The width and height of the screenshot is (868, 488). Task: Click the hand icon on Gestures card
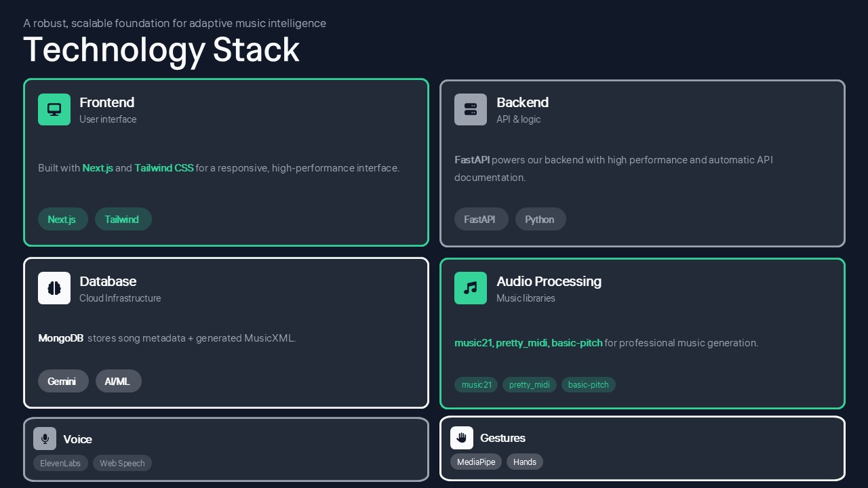[462, 438]
